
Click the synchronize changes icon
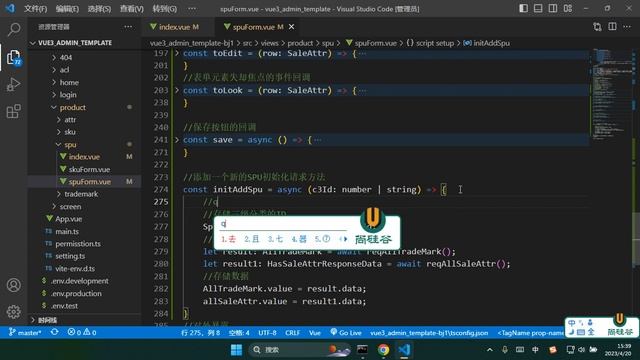click(54, 333)
